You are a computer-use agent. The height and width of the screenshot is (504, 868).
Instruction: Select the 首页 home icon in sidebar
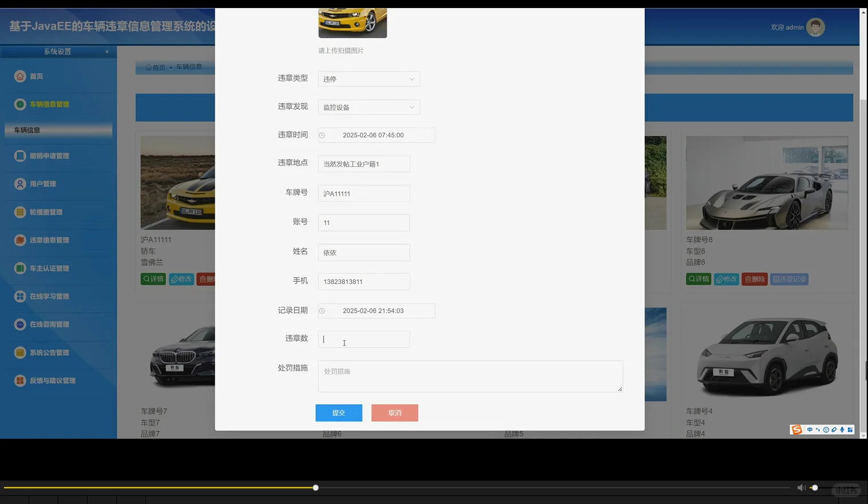[x=20, y=76]
